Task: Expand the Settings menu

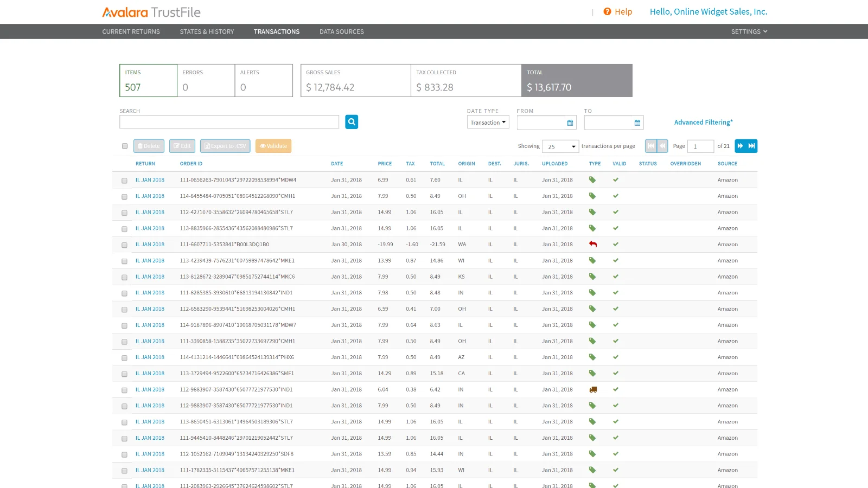Action: click(x=749, y=31)
